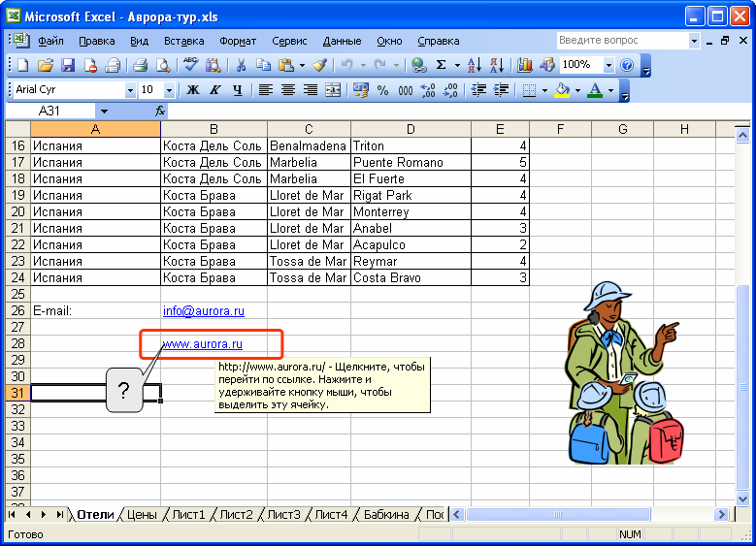Save the workbook with the floppy disk icon
Screen dimensions: 756x546
click(68, 65)
